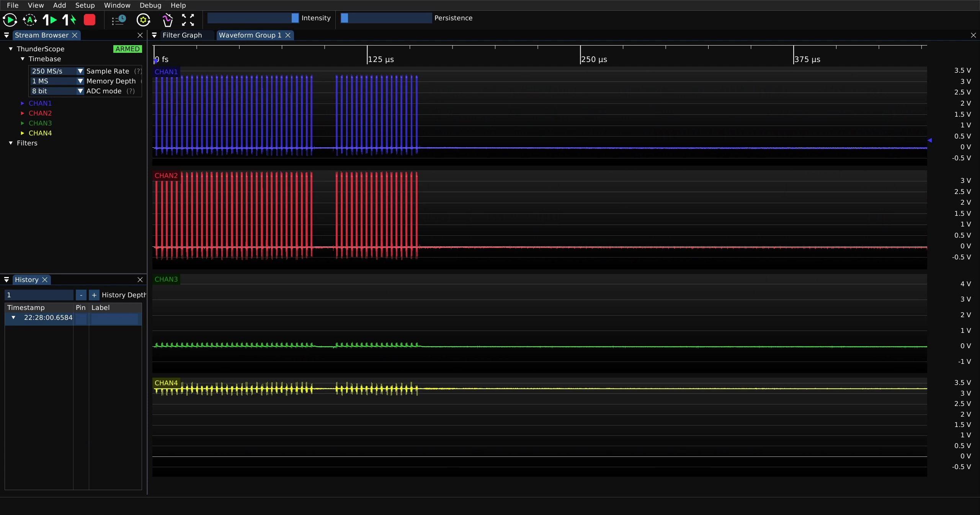
Task: Arm the auto trigger icon
Action: click(30, 20)
